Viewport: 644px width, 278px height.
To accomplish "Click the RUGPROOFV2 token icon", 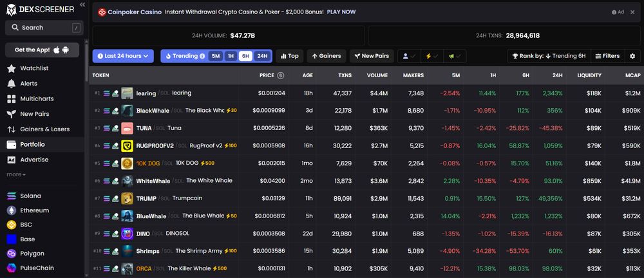I will pos(128,146).
